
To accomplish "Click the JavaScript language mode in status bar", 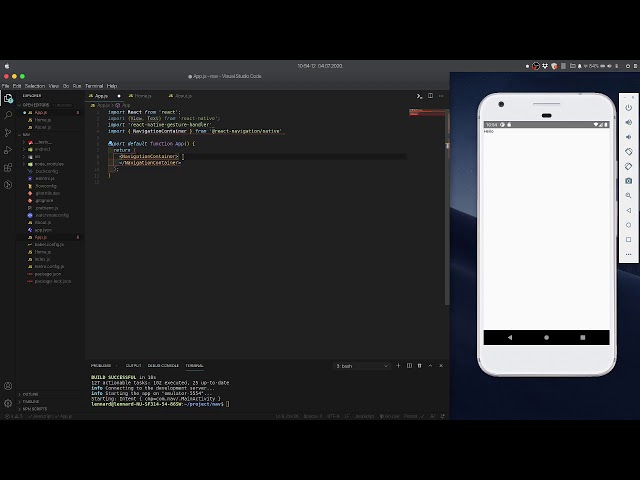I will tap(364, 416).
